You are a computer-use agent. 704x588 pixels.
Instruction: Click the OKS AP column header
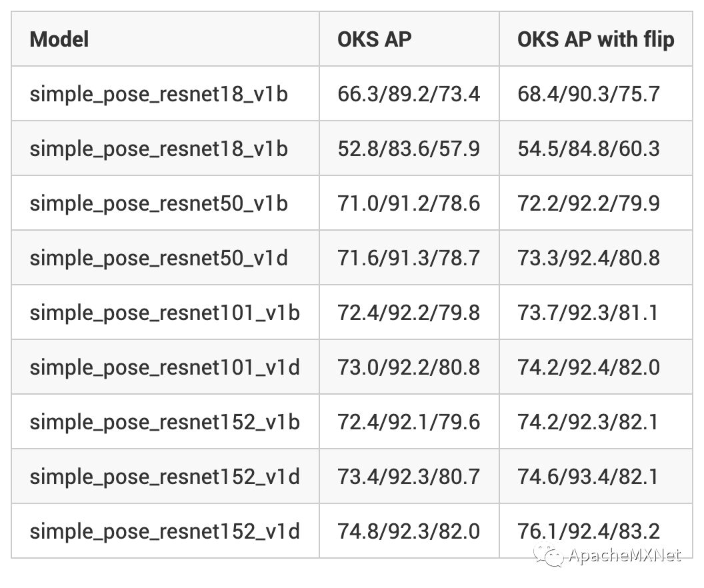374,39
